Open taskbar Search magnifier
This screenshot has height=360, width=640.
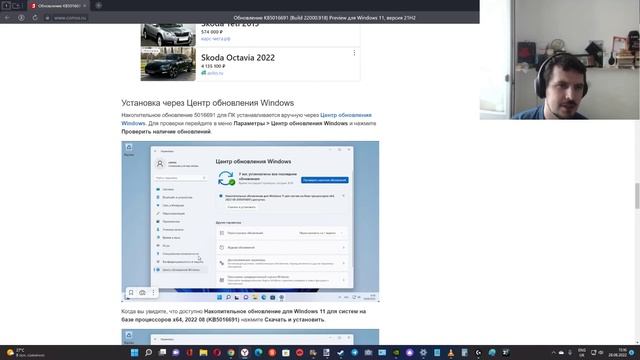149,353
